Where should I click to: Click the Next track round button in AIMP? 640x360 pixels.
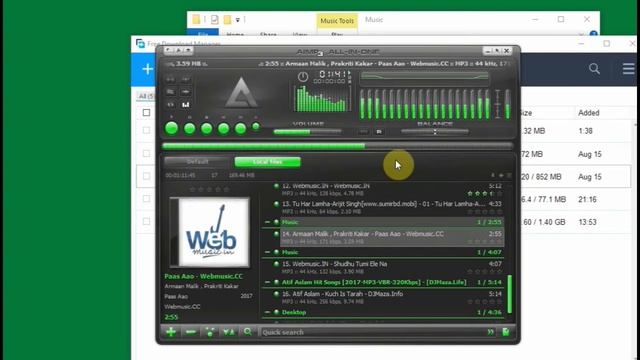point(240,129)
